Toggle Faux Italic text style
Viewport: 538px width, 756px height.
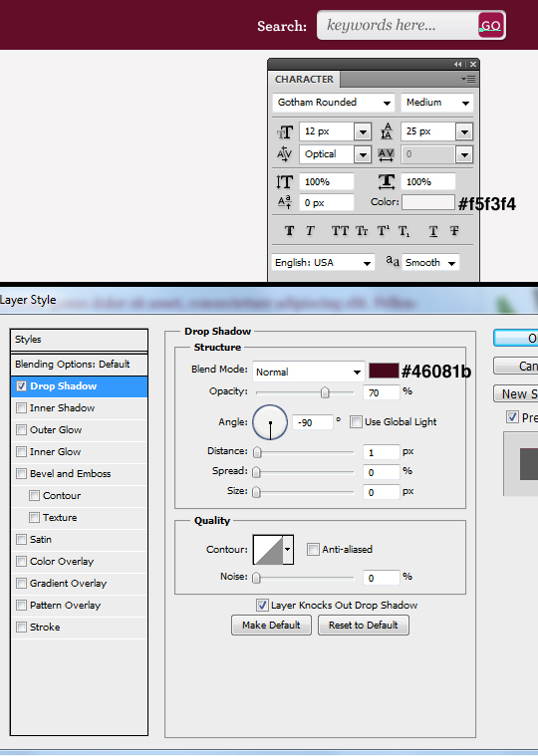click(310, 231)
